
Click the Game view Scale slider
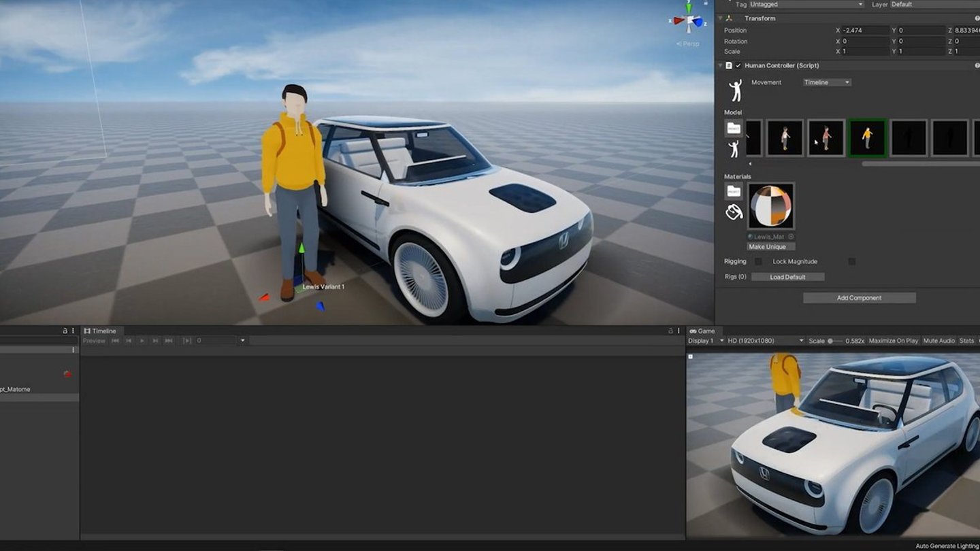tap(835, 340)
